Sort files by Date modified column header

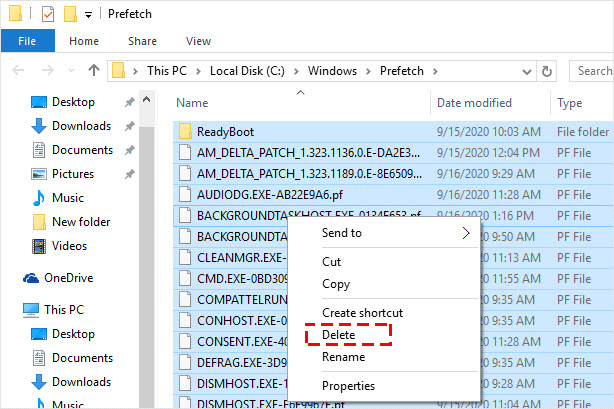[x=474, y=103]
